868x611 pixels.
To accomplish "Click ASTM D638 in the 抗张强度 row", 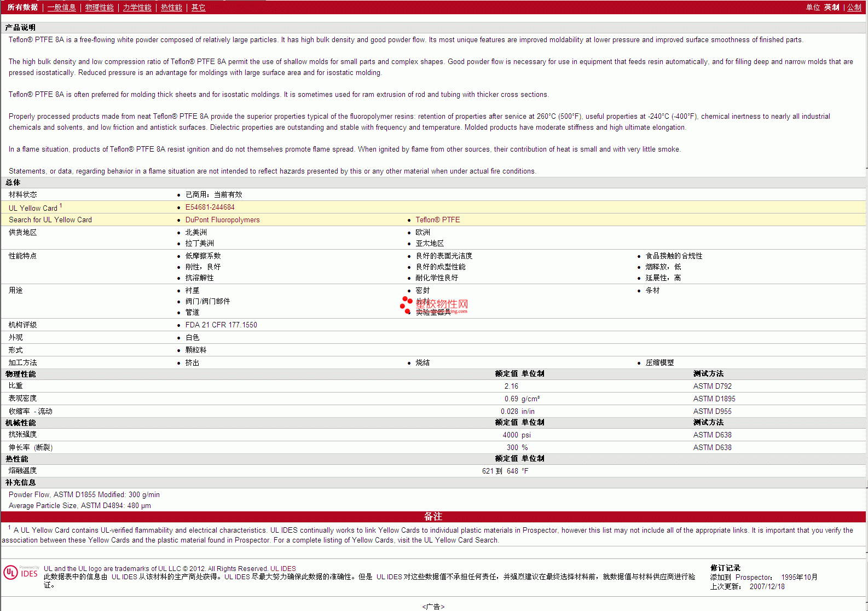I will (x=713, y=435).
